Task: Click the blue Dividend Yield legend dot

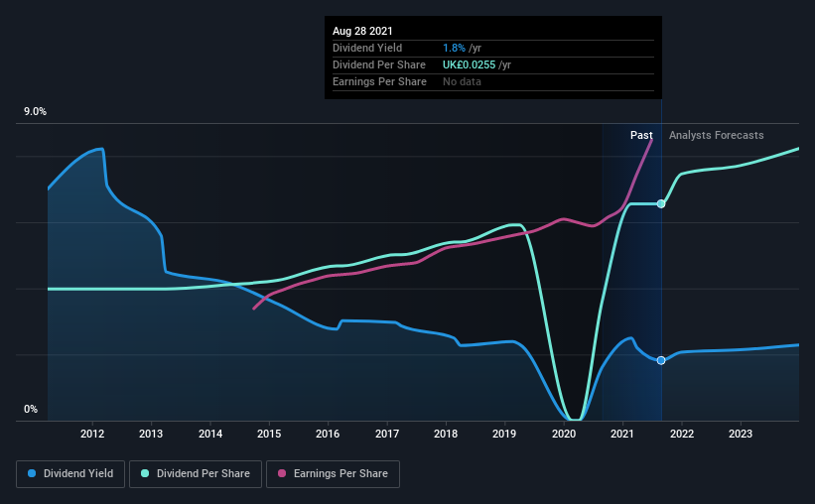Action: [x=32, y=473]
